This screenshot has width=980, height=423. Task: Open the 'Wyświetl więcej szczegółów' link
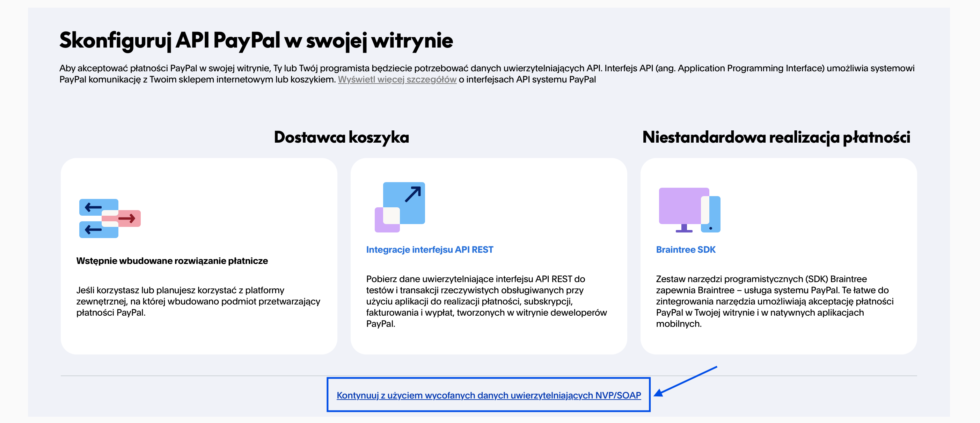(397, 79)
